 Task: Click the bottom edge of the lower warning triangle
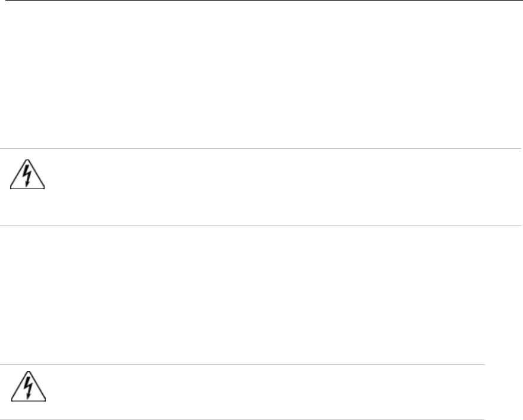[x=28, y=402]
